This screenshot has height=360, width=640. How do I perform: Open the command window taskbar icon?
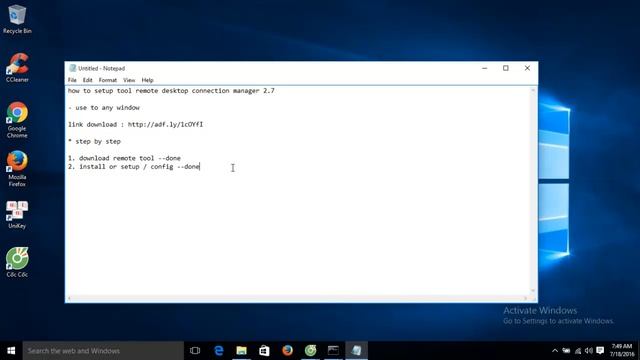(333, 351)
